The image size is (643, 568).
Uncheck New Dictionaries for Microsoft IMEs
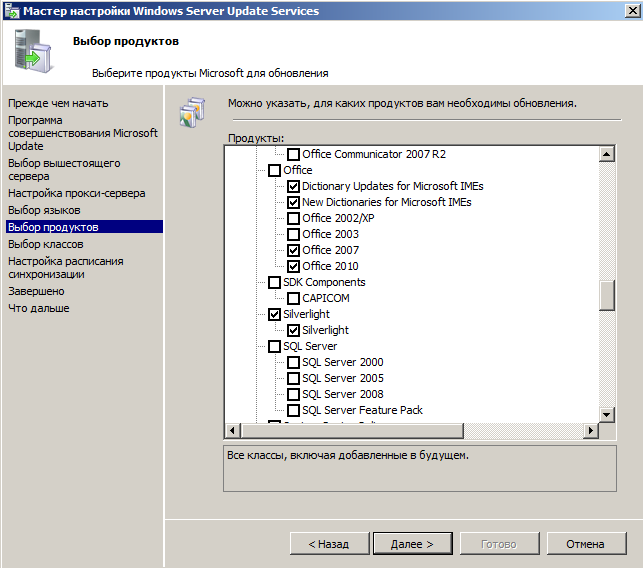293,202
